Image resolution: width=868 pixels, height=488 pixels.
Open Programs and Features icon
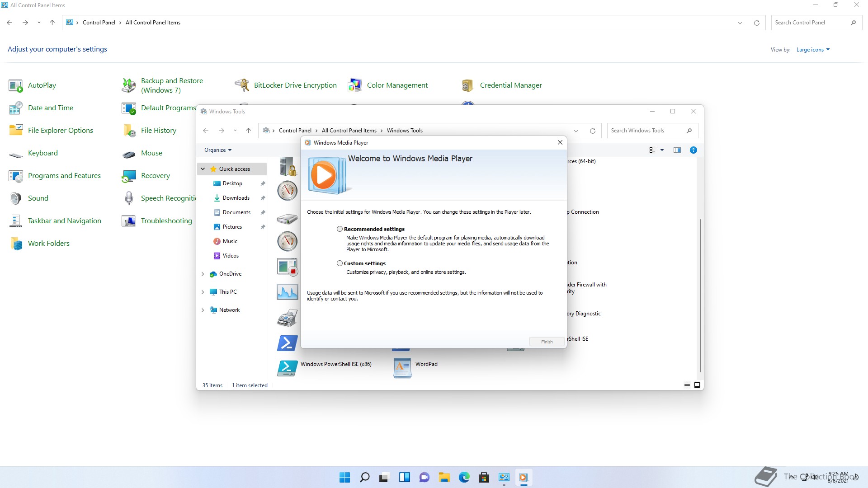(x=16, y=176)
